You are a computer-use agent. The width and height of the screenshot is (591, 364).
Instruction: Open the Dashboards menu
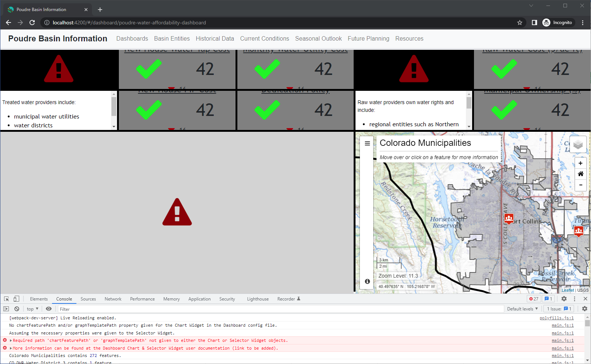pyautogui.click(x=132, y=38)
